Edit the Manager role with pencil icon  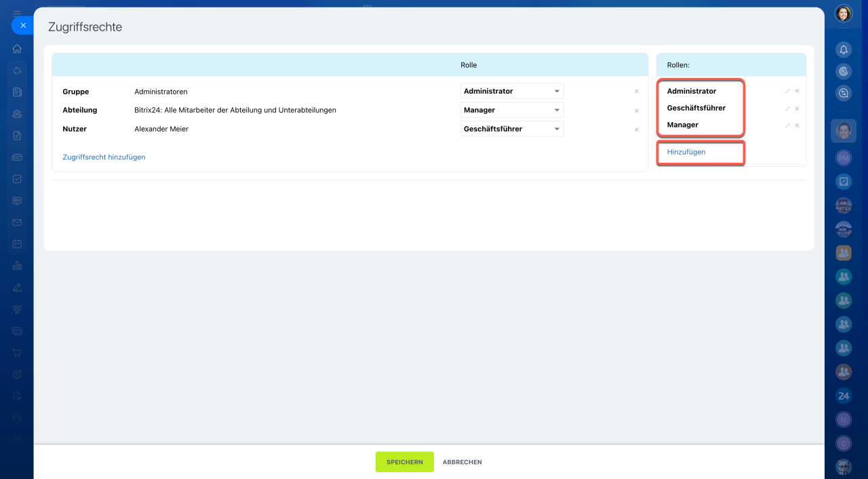[x=788, y=126]
